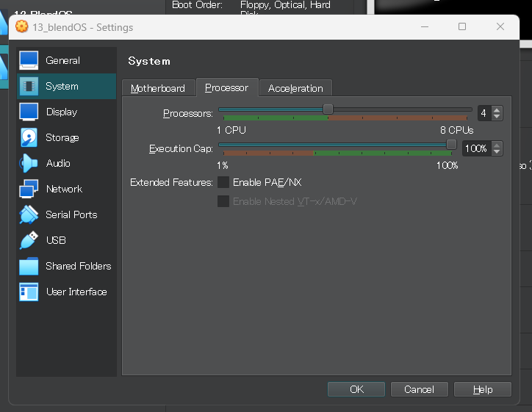
Task: Select the User Interface category label
Action: [x=76, y=292]
